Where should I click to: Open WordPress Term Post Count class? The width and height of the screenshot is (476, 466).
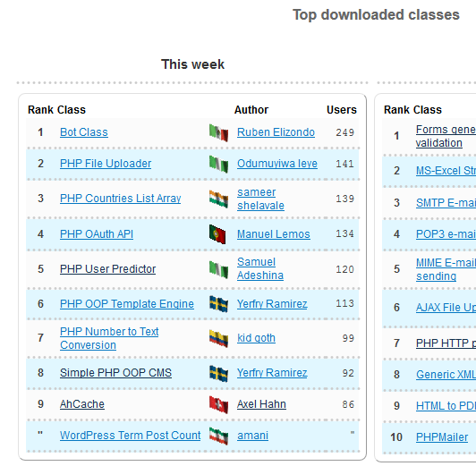tap(131, 436)
